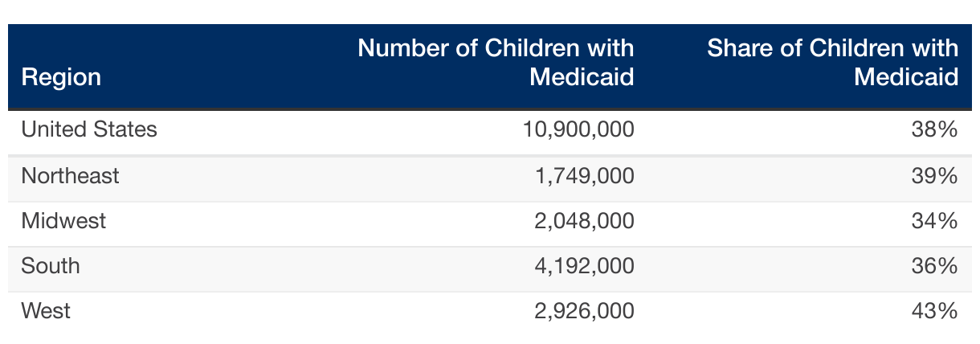
Task: Click the South region cell
Action: coord(51,265)
